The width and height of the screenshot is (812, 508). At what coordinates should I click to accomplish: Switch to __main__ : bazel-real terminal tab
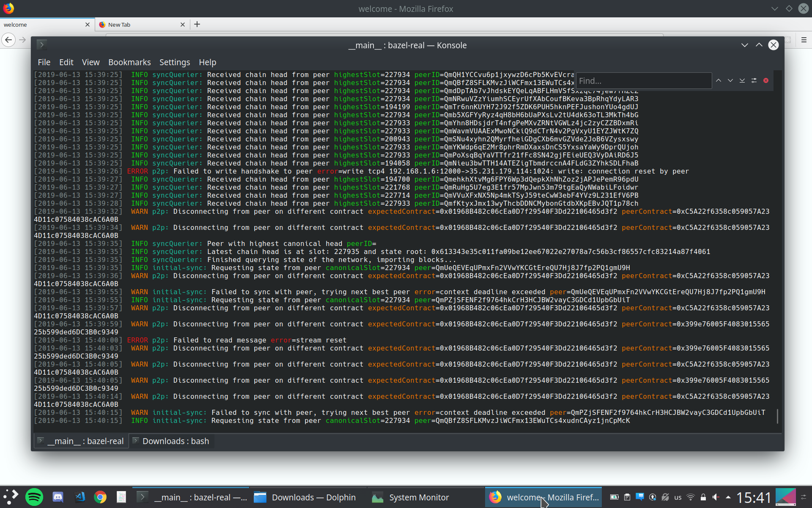pyautogui.click(x=81, y=441)
